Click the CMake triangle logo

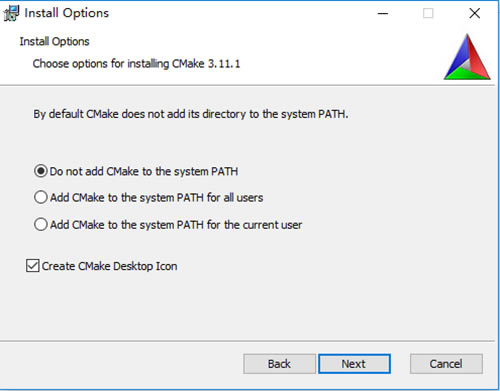tap(467, 57)
